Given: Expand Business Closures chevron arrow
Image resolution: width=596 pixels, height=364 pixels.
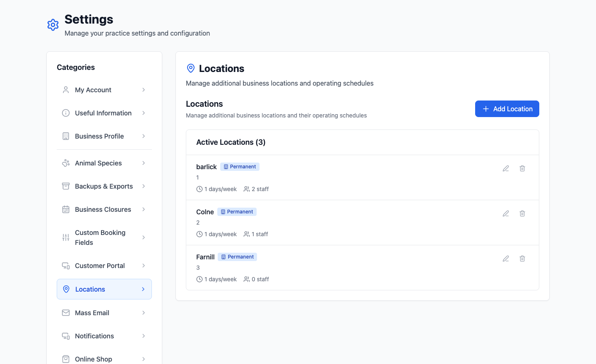Looking at the screenshot, I should pyautogui.click(x=144, y=209).
